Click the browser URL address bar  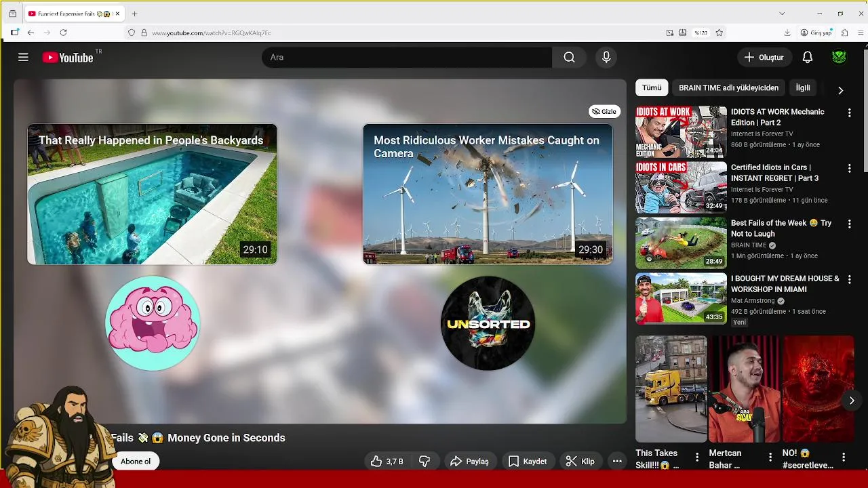[400, 33]
